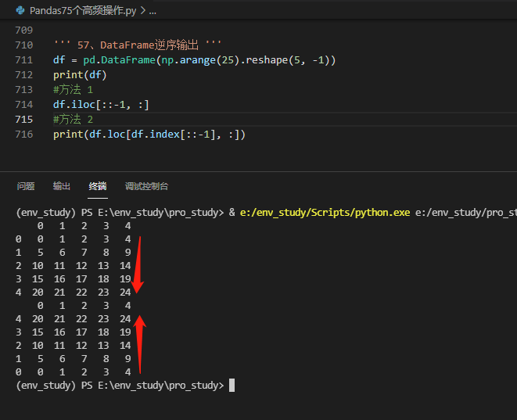Click the value 24 in the first output table
The width and height of the screenshot is (517, 420).
coord(125,292)
